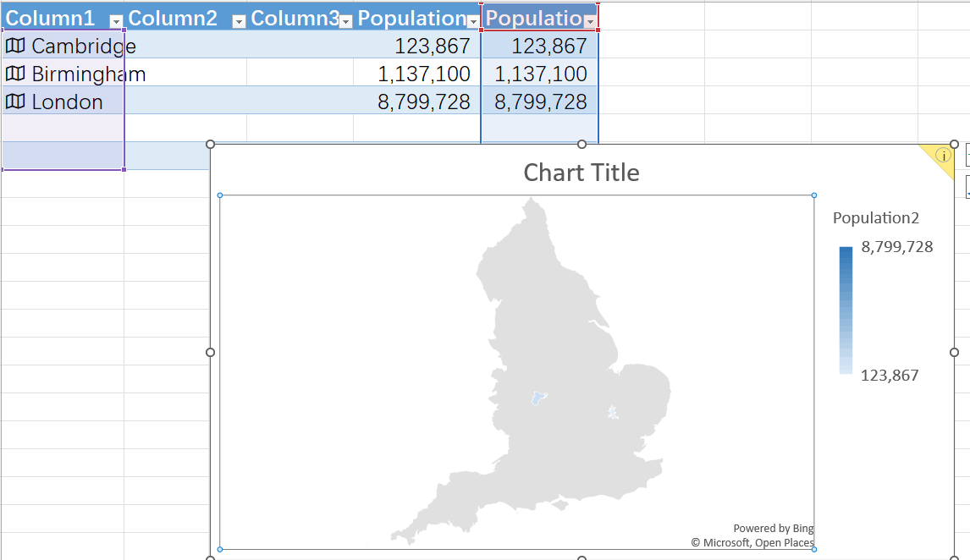Click the shaded Birmingham region on the map
Screen dimensions: 970x560
pyautogui.click(x=539, y=398)
